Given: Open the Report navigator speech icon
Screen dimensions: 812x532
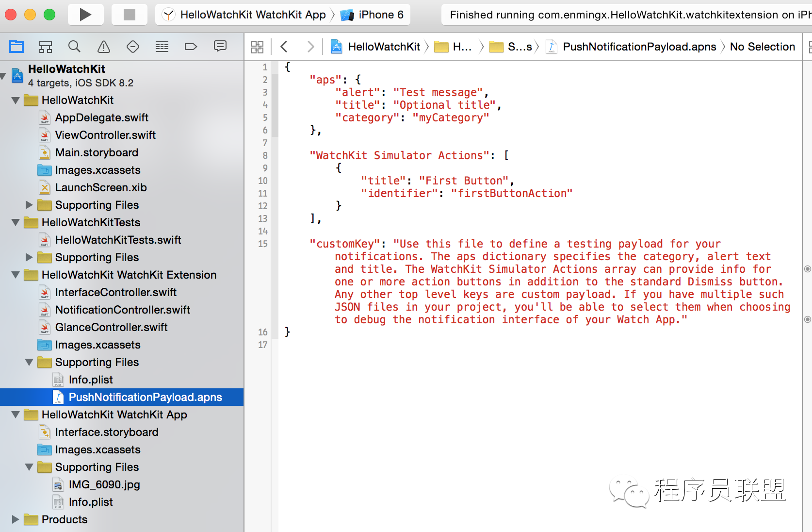Looking at the screenshot, I should (x=220, y=46).
